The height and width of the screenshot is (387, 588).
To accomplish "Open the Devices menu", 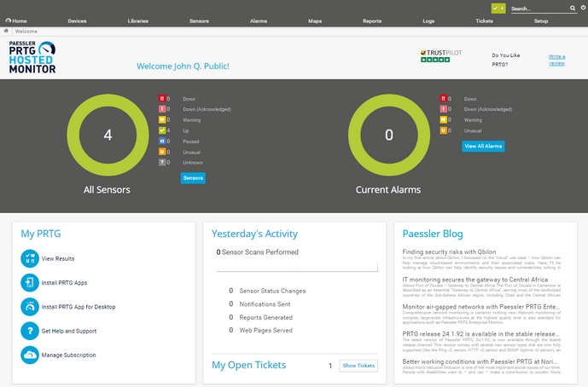I will [x=77, y=20].
